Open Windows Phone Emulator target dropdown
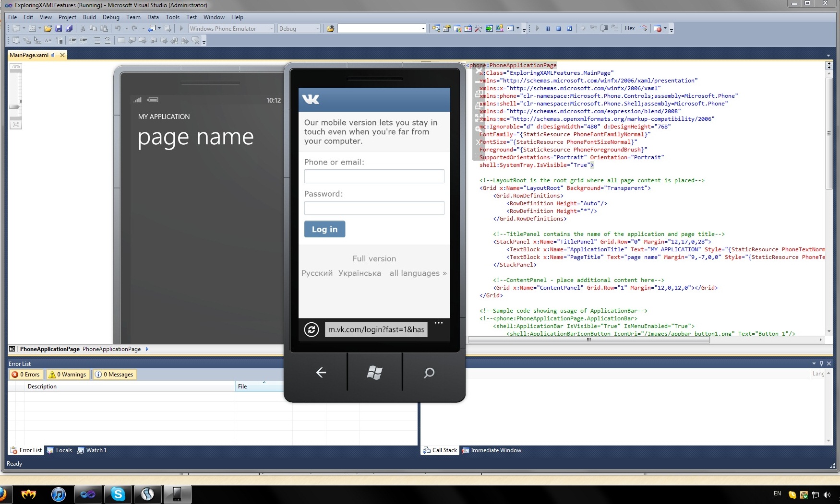The width and height of the screenshot is (840, 504). 271,29
